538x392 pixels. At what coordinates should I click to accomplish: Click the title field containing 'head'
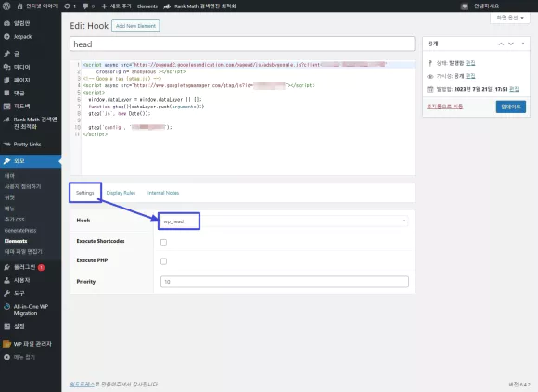pyautogui.click(x=242, y=44)
